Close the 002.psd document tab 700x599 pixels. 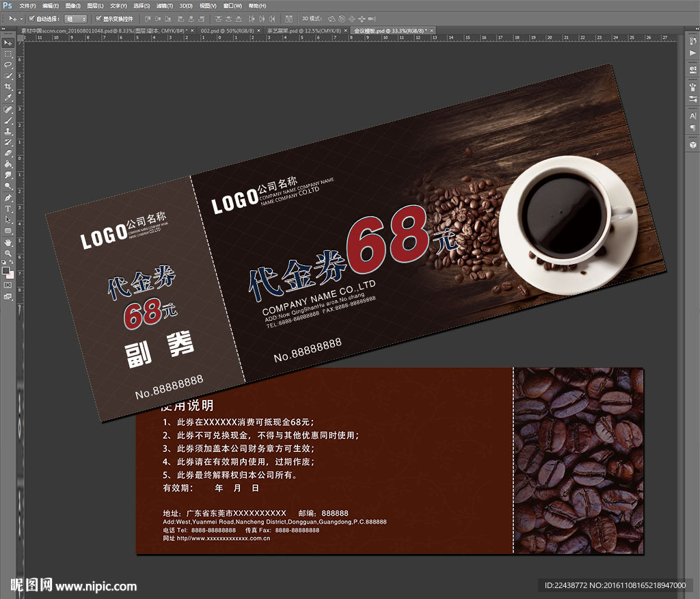(258, 31)
